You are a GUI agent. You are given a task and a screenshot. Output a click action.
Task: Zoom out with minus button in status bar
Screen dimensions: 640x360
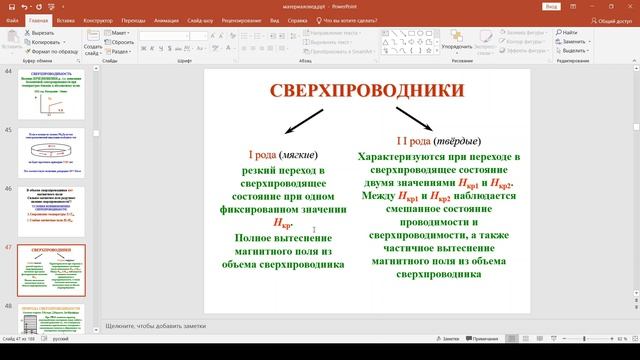tap(564, 339)
